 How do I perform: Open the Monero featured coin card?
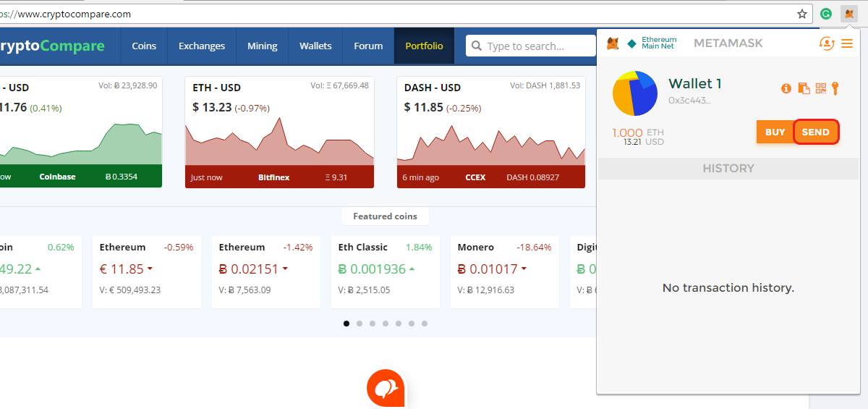504,271
